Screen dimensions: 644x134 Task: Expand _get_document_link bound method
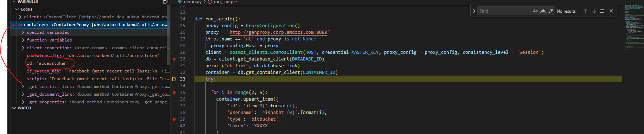point(23,94)
